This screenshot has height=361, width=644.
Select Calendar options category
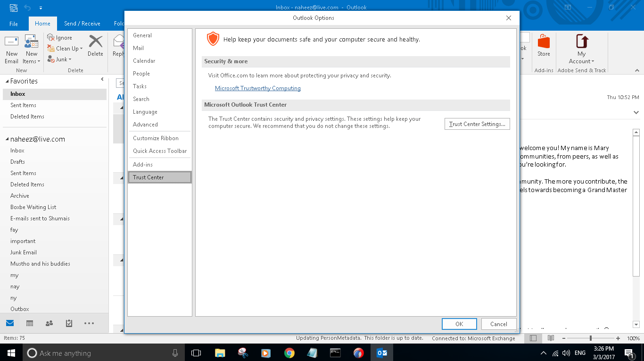click(x=160, y=61)
